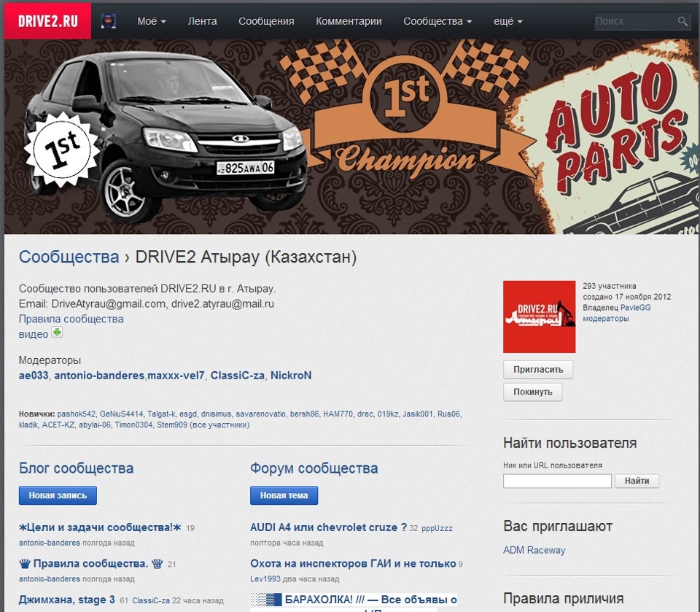
Task: Open moderator antonio-banderes profile
Action: 99,375
